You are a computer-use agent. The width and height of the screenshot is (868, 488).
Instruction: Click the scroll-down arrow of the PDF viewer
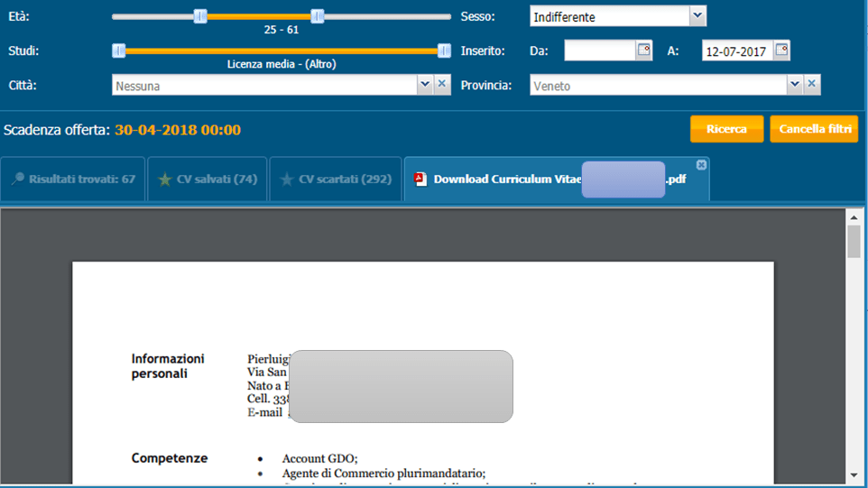click(x=853, y=475)
